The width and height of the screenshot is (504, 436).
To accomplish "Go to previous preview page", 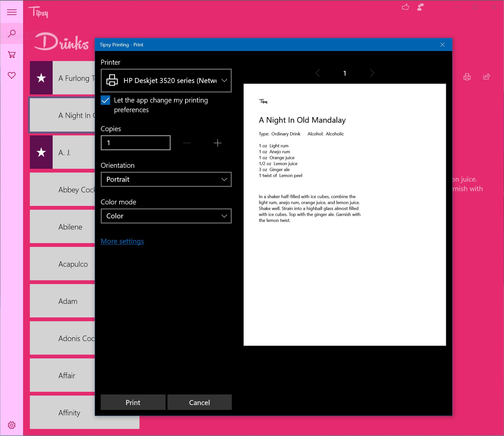I will pyautogui.click(x=318, y=73).
